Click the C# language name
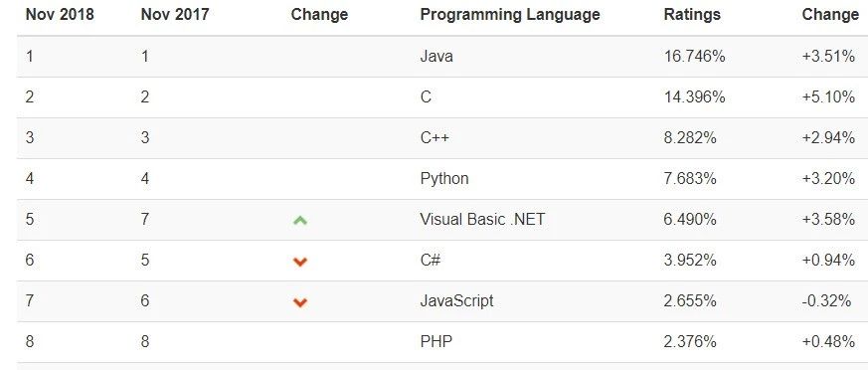This screenshot has height=370, width=868. tap(431, 260)
